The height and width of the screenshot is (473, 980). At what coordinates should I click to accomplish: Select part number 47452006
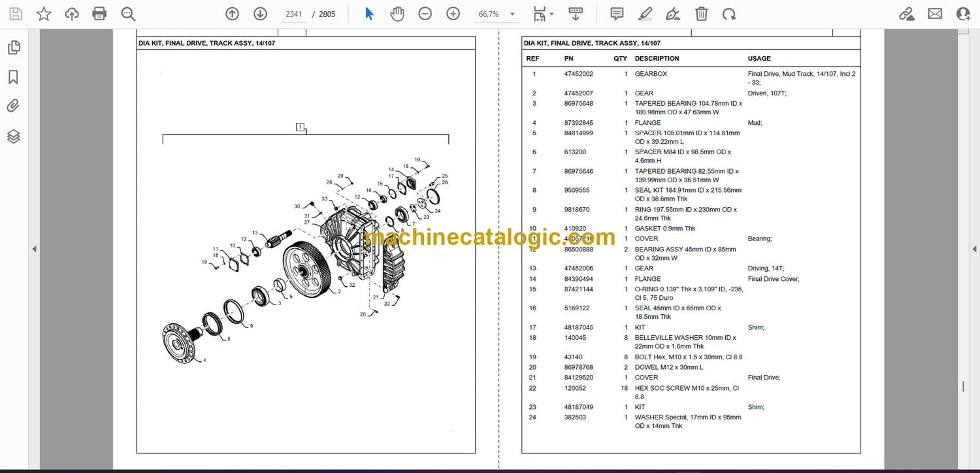pyautogui.click(x=579, y=269)
